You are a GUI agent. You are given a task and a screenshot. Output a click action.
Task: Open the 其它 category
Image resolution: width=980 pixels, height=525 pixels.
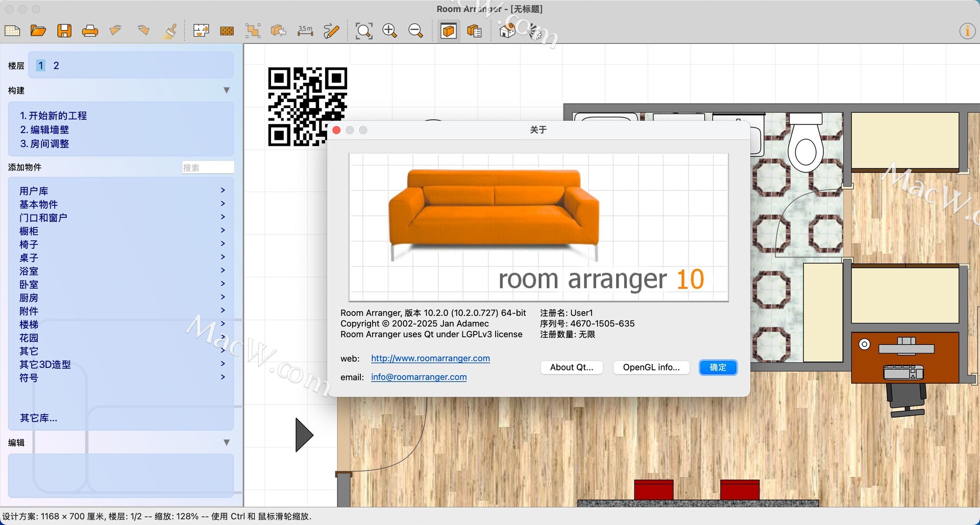click(x=122, y=351)
